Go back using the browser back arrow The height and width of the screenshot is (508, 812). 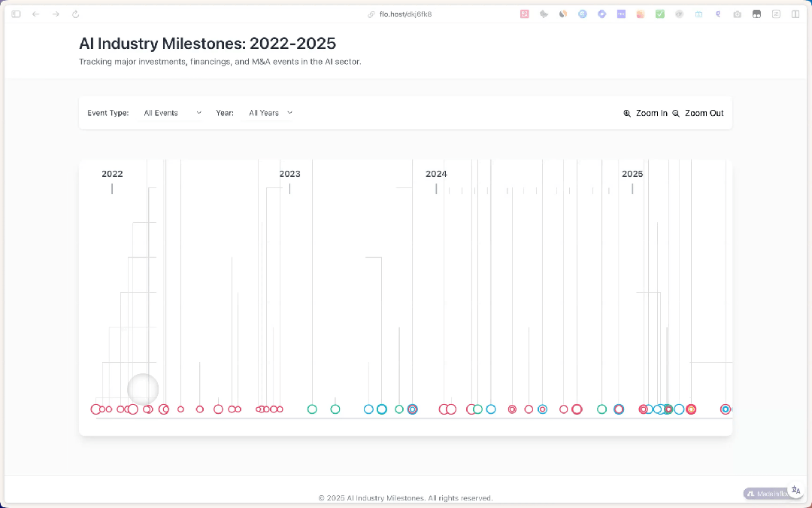[35, 14]
